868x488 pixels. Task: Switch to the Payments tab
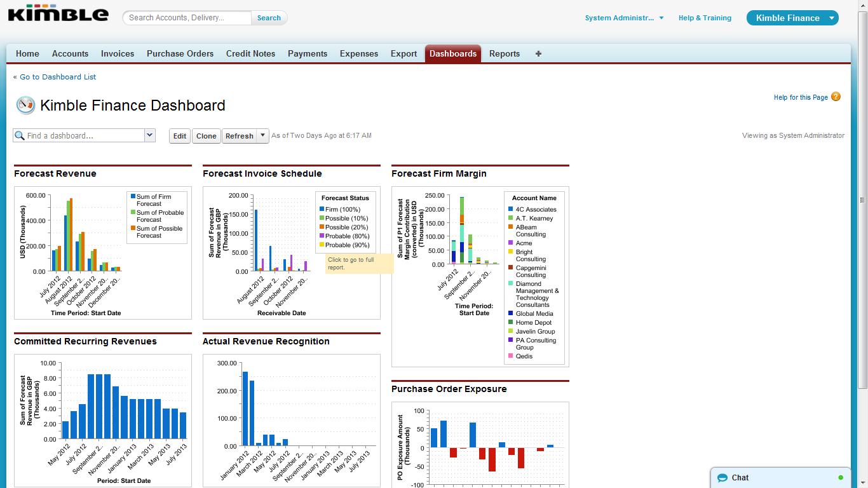pyautogui.click(x=308, y=54)
